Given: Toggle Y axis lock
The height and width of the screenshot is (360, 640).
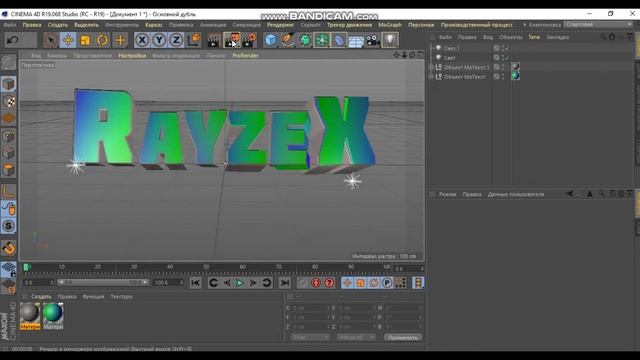Looking at the screenshot, I should point(159,40).
